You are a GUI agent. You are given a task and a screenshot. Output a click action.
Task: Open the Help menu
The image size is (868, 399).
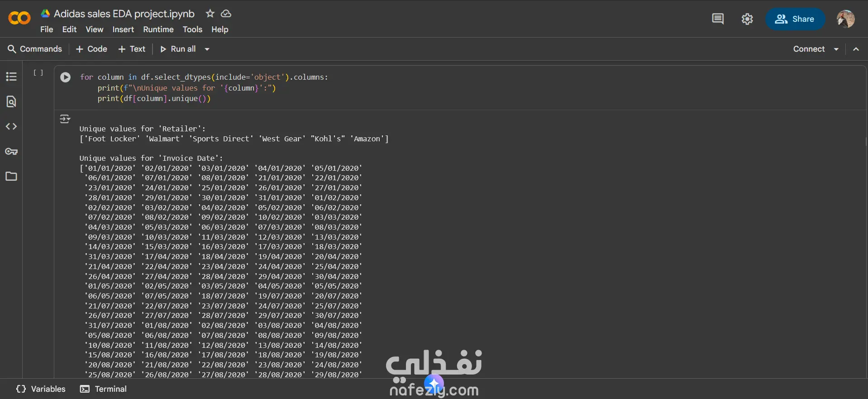tap(220, 29)
